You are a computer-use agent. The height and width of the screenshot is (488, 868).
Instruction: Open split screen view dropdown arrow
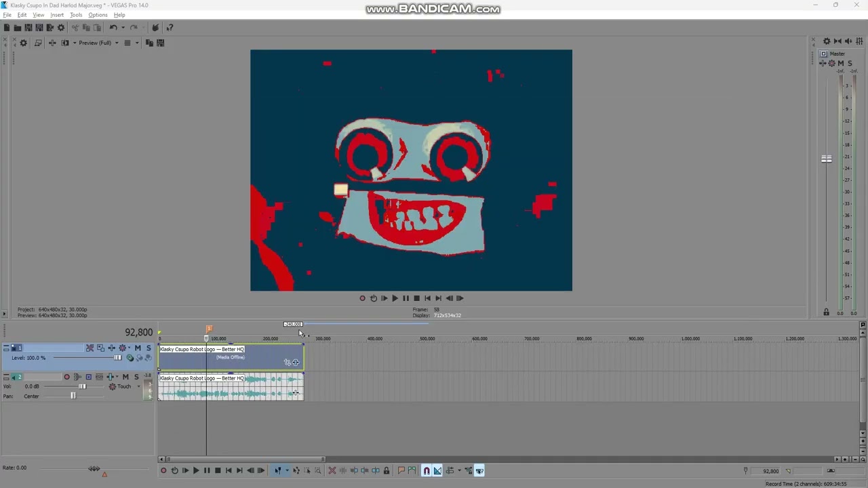click(x=73, y=43)
